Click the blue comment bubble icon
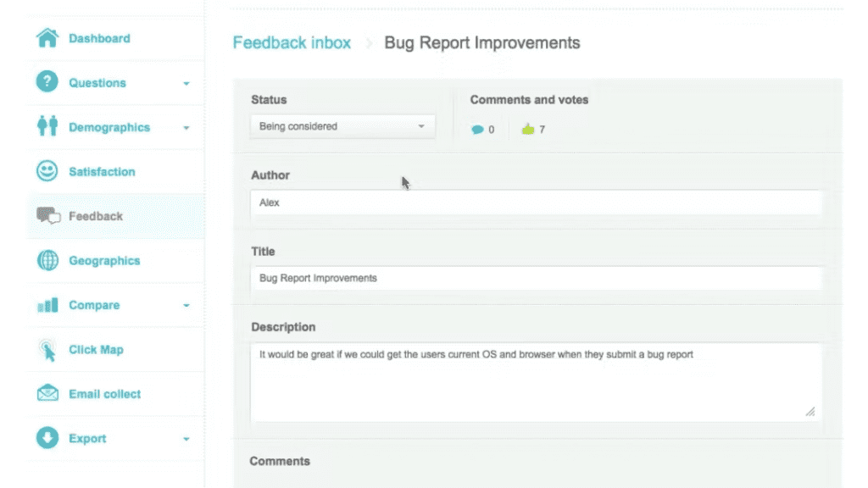Image resolution: width=868 pixels, height=488 pixels. click(x=478, y=130)
